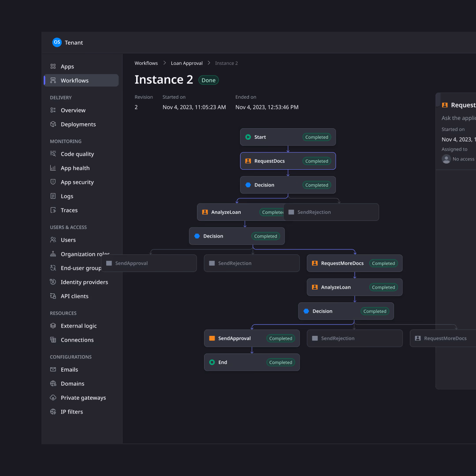
Task: Open Code quality via its sidebar icon
Action: pyautogui.click(x=53, y=154)
